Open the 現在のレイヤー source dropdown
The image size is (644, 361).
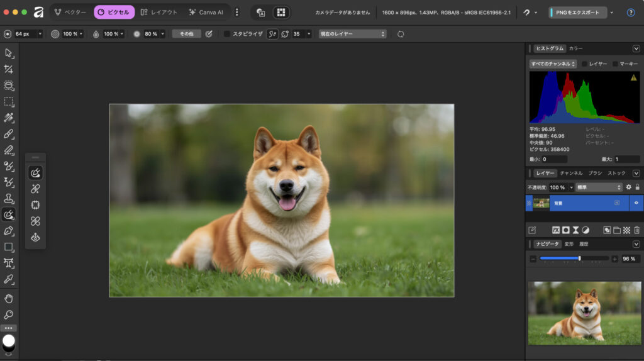coord(352,34)
